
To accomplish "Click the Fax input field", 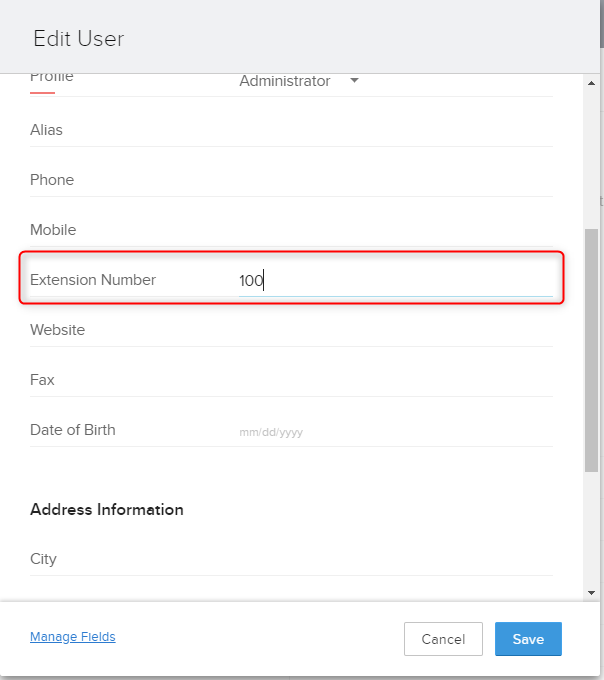I will coord(395,380).
